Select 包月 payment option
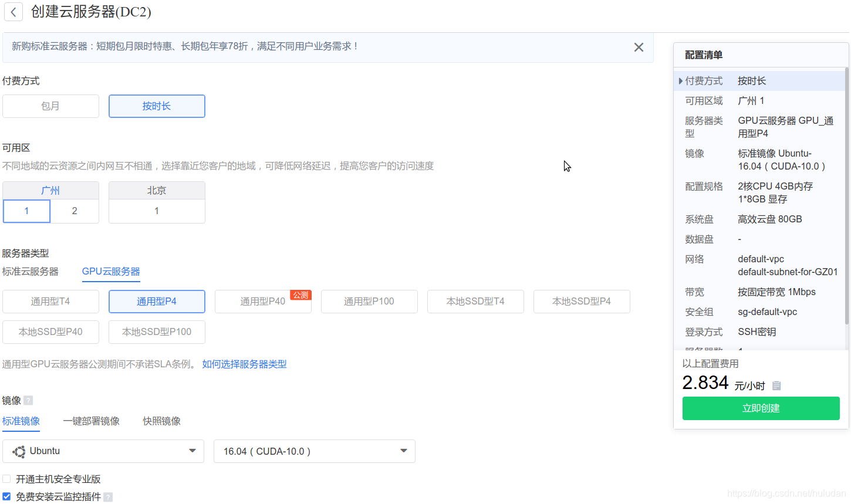This screenshot has height=504, width=851. tap(50, 106)
